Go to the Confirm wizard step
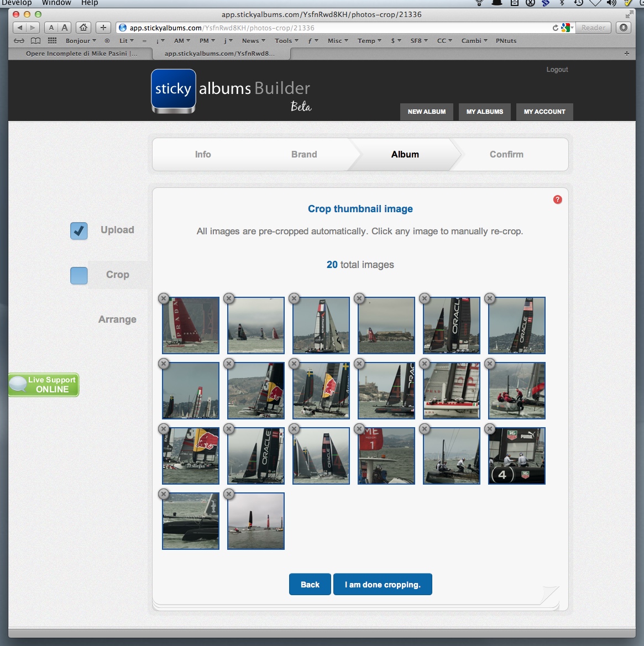 [x=506, y=155]
